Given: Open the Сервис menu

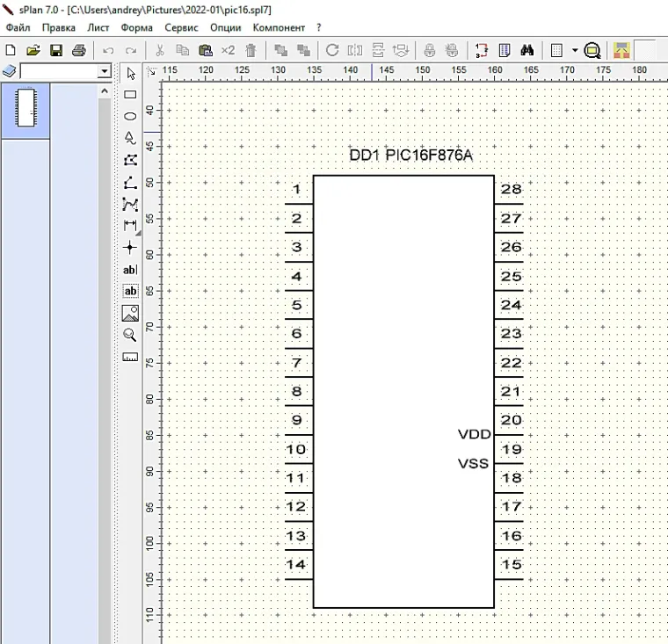Looking at the screenshot, I should pos(181,27).
